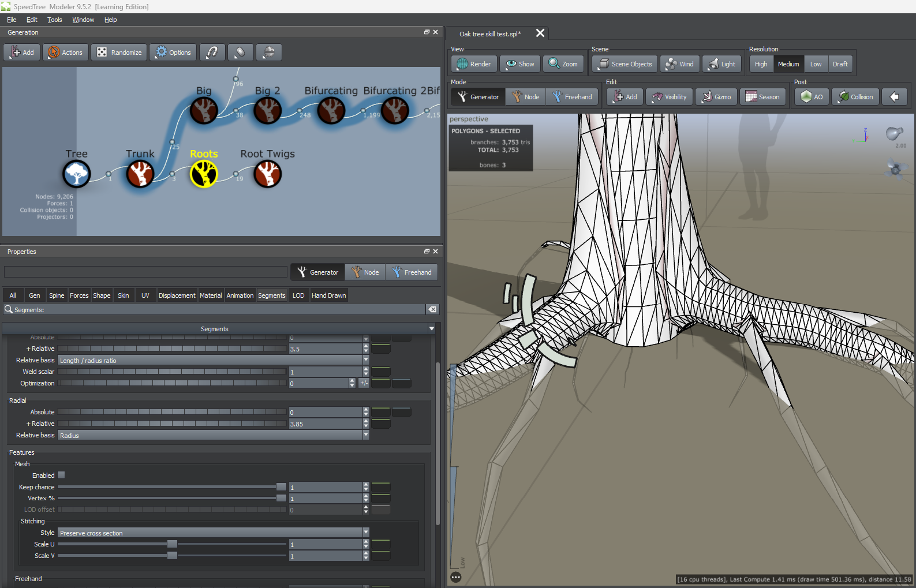Close the Oak tree skill test.spl tab
Viewport: 916px width, 588px height.
pyautogui.click(x=540, y=33)
